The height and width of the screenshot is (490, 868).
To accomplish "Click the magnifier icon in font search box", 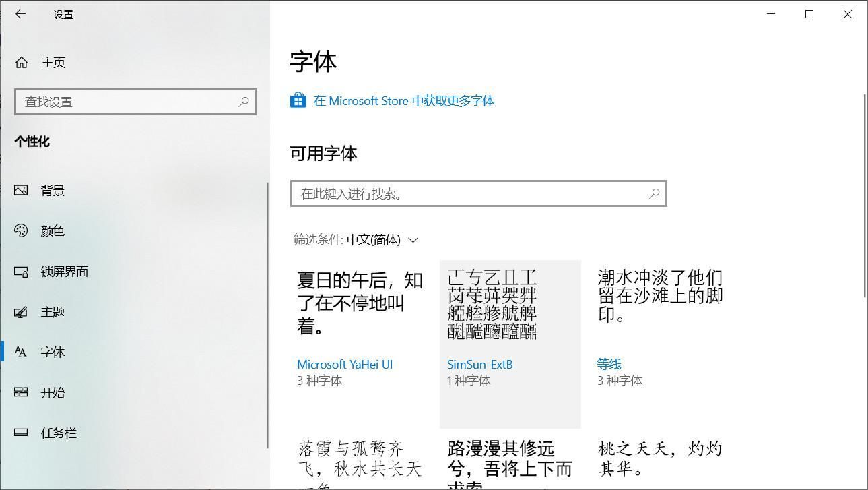I will tap(653, 193).
